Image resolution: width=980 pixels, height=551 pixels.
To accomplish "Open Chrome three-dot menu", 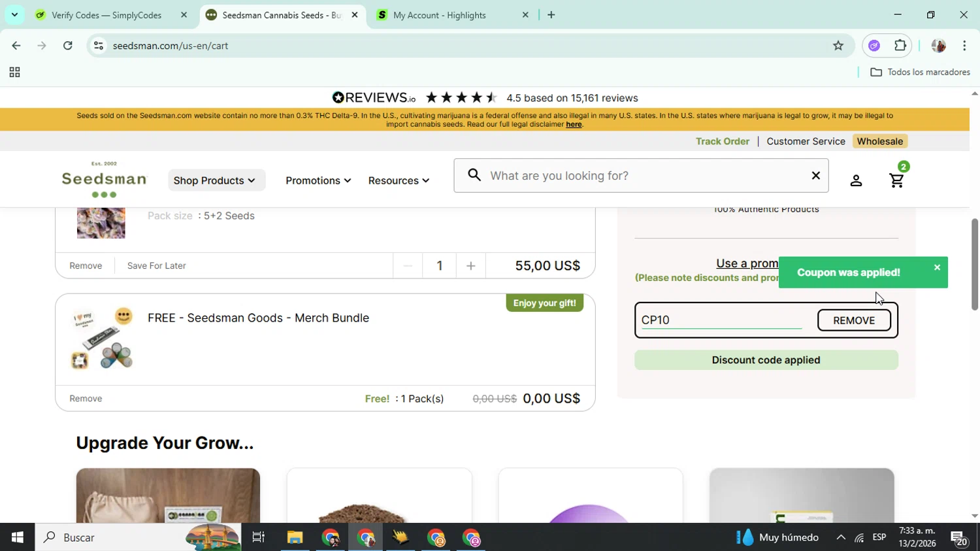I will click(964, 46).
